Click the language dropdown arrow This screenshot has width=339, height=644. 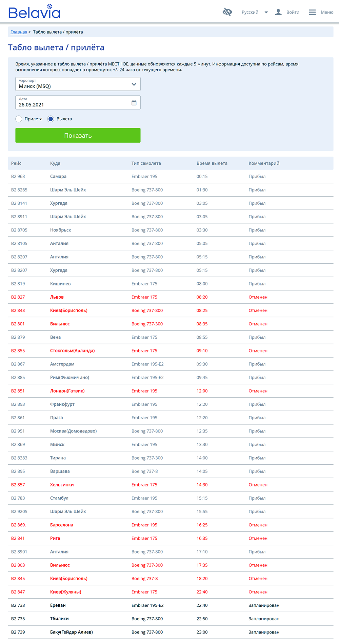(x=266, y=12)
